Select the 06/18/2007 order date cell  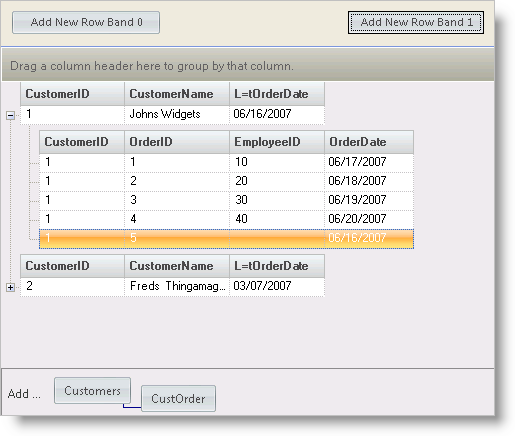(x=369, y=182)
